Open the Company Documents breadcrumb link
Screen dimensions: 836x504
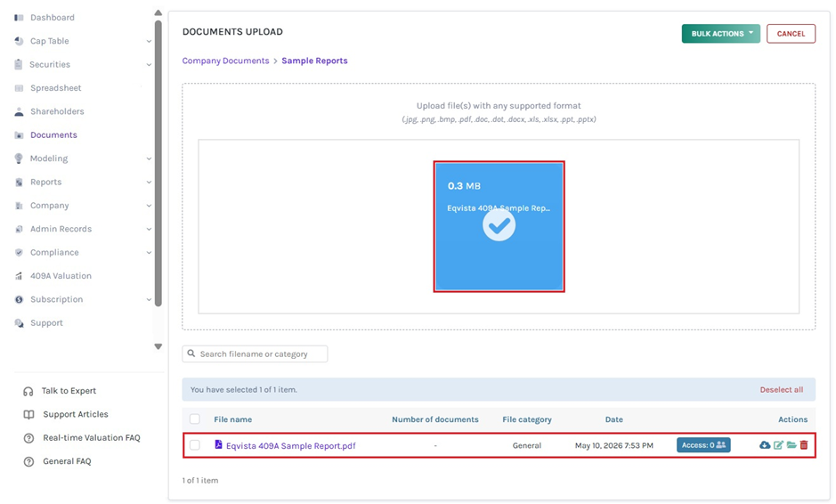(x=225, y=61)
